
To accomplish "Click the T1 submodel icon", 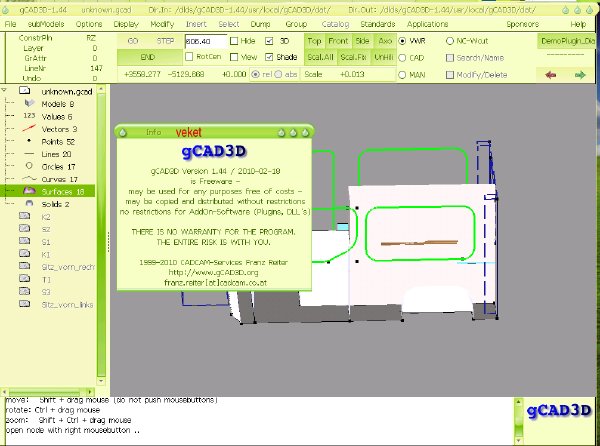I will click(24, 279).
